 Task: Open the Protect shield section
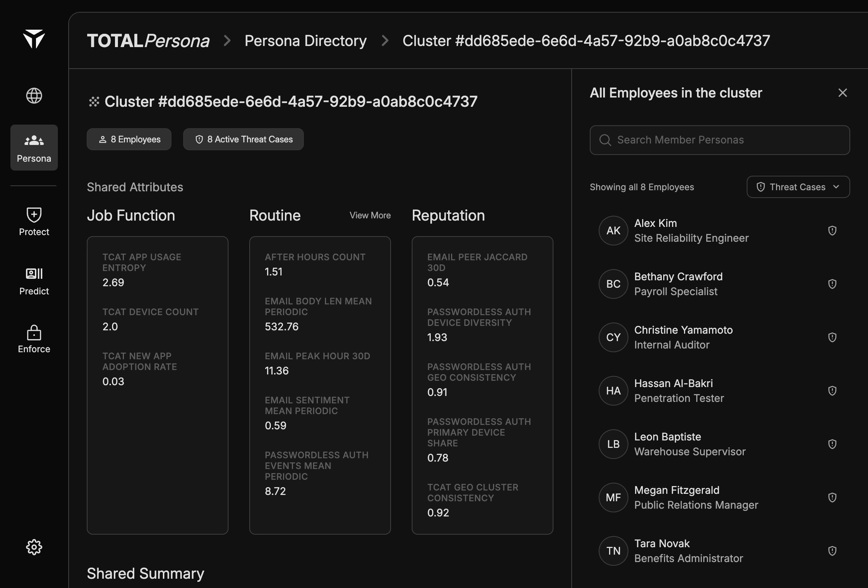pos(34,222)
